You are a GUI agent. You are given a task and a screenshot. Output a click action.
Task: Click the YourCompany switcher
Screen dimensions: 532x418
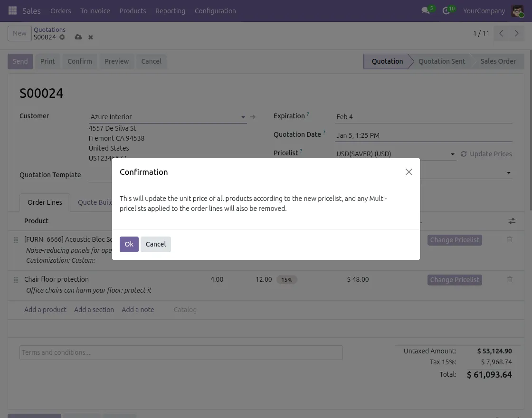(484, 11)
